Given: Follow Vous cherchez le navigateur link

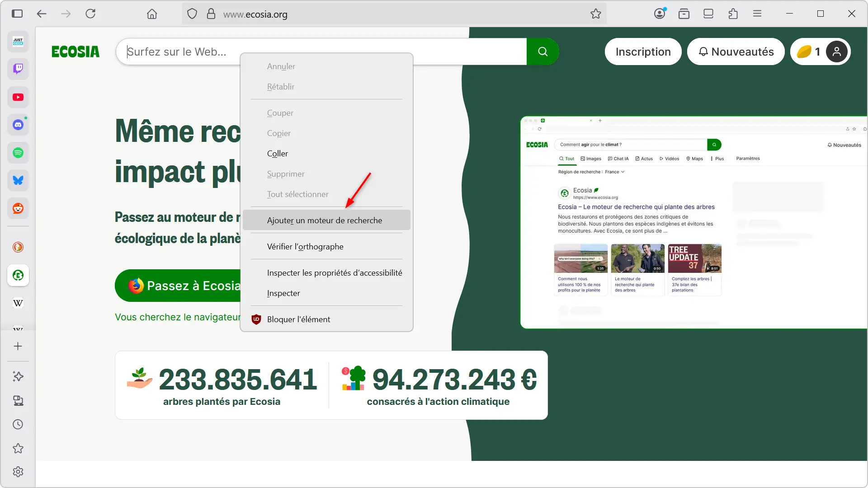Looking at the screenshot, I should pyautogui.click(x=178, y=317).
